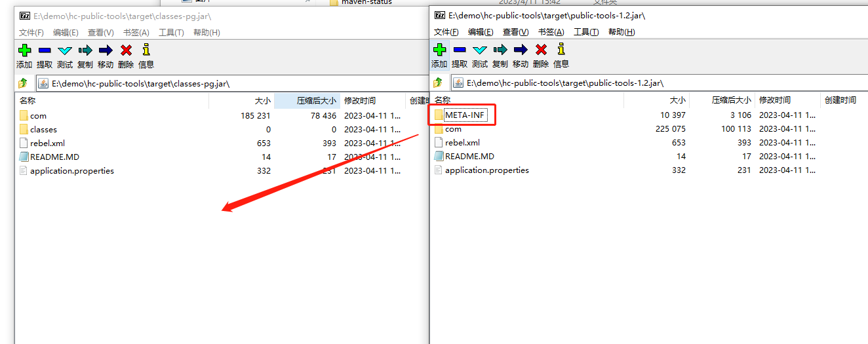Click Add icon in classes-pg.jar window
Screen dimensions: 868x344
(24, 50)
